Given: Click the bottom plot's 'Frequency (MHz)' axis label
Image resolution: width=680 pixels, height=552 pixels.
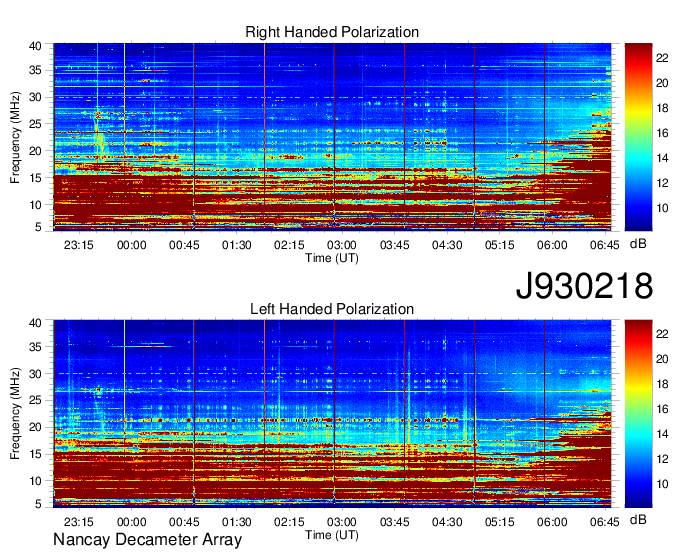Looking at the screenshot, I should (15, 414).
